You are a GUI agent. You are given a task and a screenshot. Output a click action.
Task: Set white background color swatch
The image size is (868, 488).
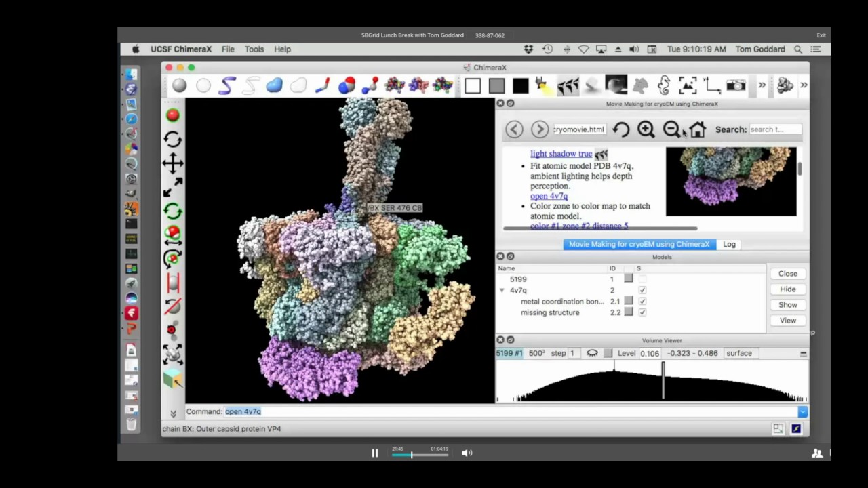point(473,85)
